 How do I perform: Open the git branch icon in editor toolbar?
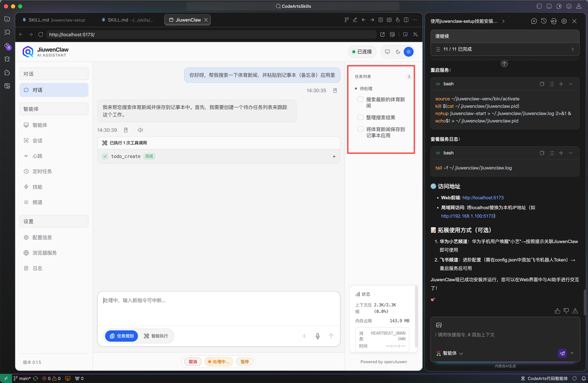pyautogui.click(x=347, y=20)
